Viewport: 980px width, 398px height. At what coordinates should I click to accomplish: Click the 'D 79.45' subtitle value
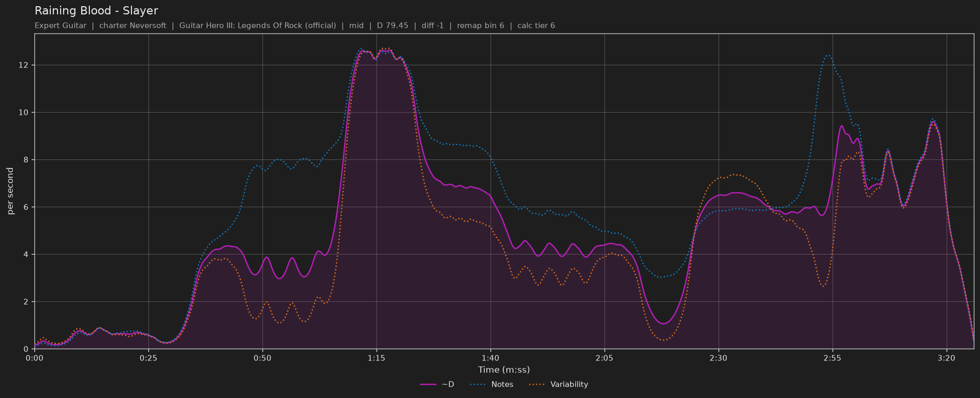pos(392,26)
